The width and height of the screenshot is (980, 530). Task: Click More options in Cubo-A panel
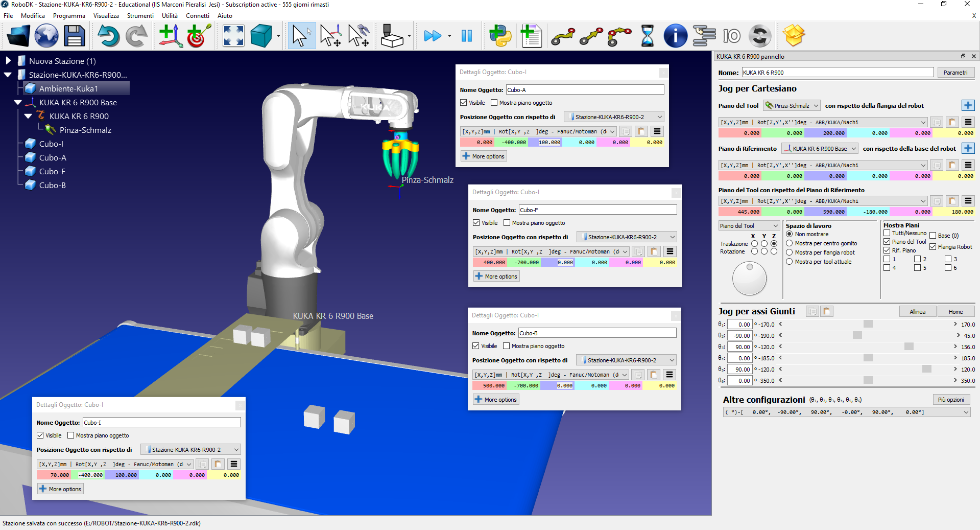(x=484, y=156)
